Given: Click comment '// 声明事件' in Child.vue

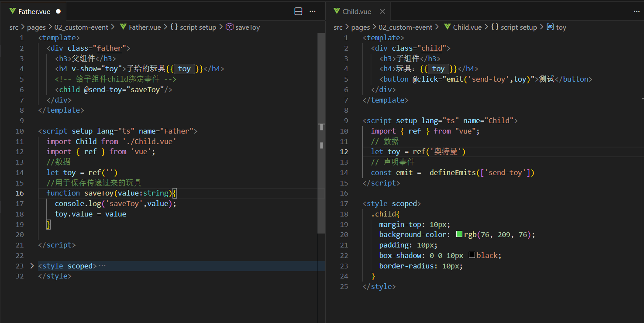Looking at the screenshot, I should (393, 162).
